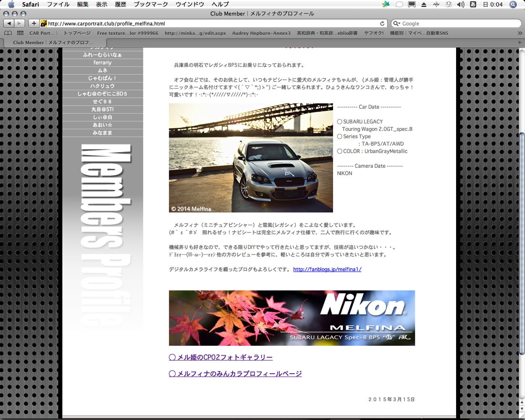
Task: Click the date text 2015年3月15日
Action: pyautogui.click(x=391, y=399)
